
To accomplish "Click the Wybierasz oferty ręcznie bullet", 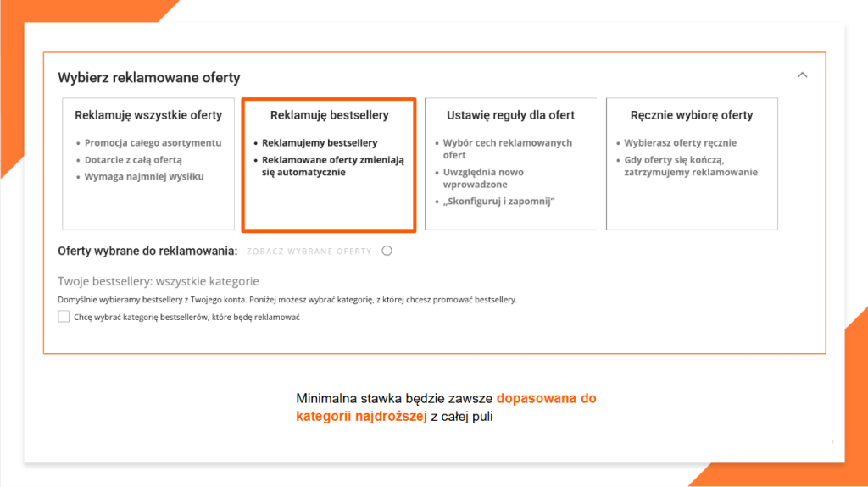I will click(681, 143).
